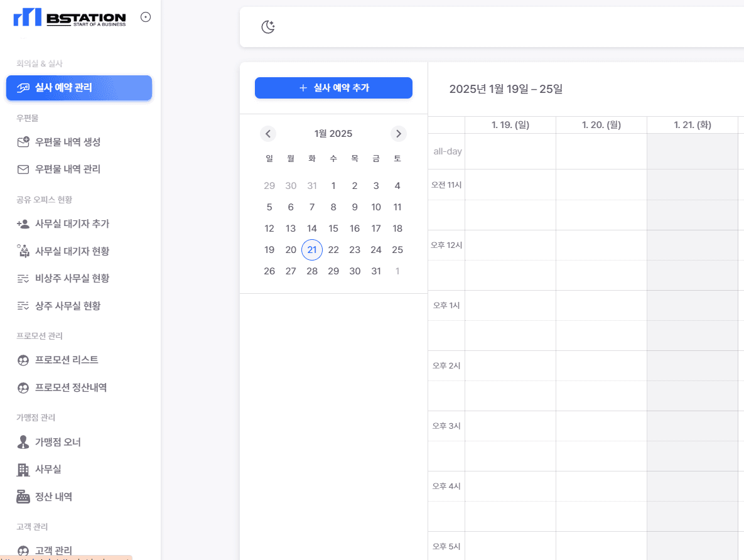Open 프로모션 정산내역 in the sidebar
The image size is (744, 560).
point(70,387)
